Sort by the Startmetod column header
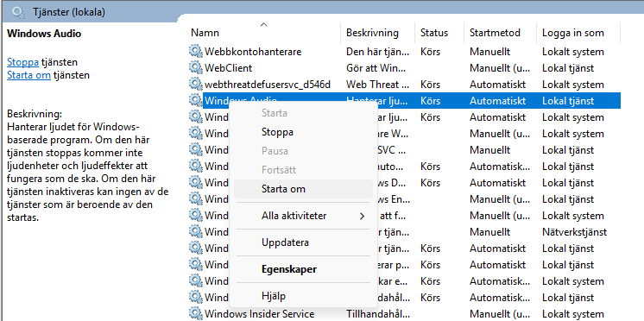The image size is (644, 321). pyautogui.click(x=495, y=33)
